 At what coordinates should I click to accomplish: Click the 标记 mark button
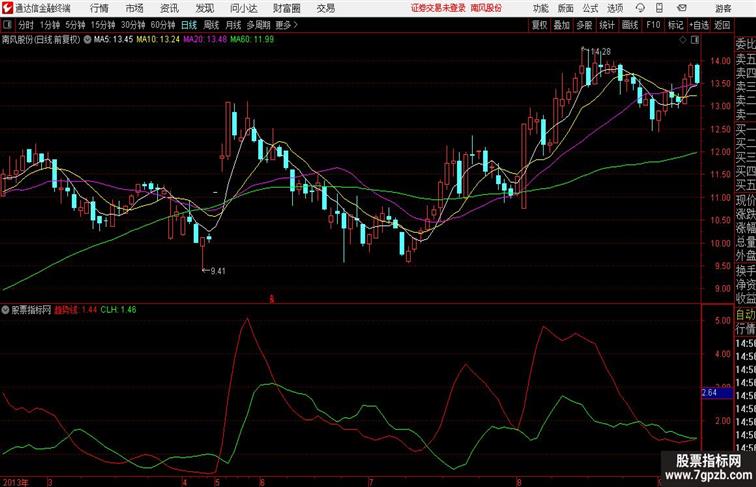[x=675, y=25]
